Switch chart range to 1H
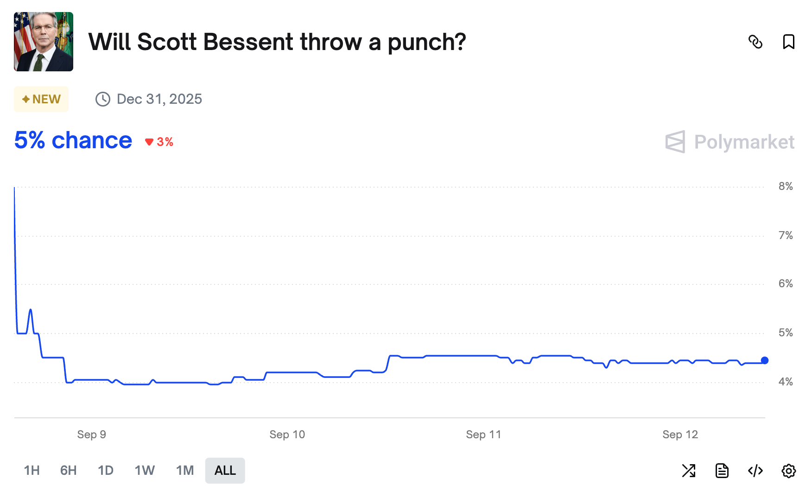 [32, 471]
